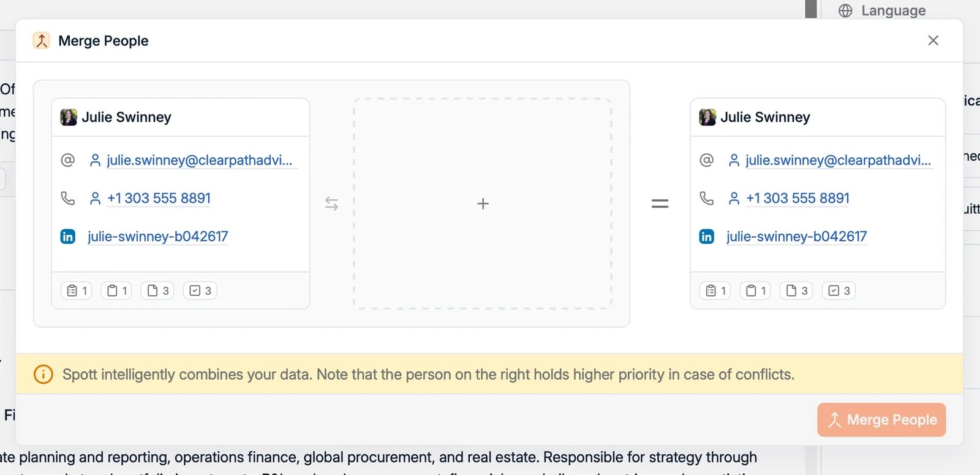The image size is (980, 475).
Task: Click Julie Swinney's avatar in merged result card
Action: [707, 117]
